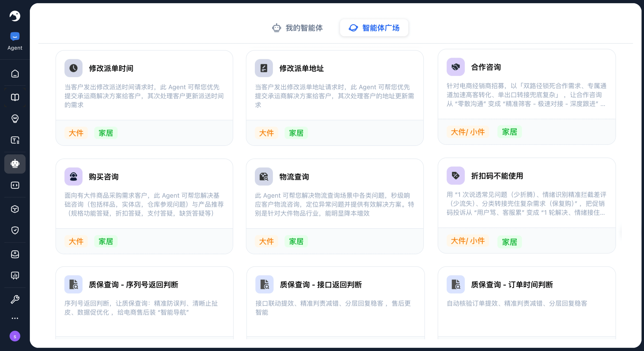Click the 家居 tag on 物流查询 card
The image size is (644, 351).
pos(296,242)
